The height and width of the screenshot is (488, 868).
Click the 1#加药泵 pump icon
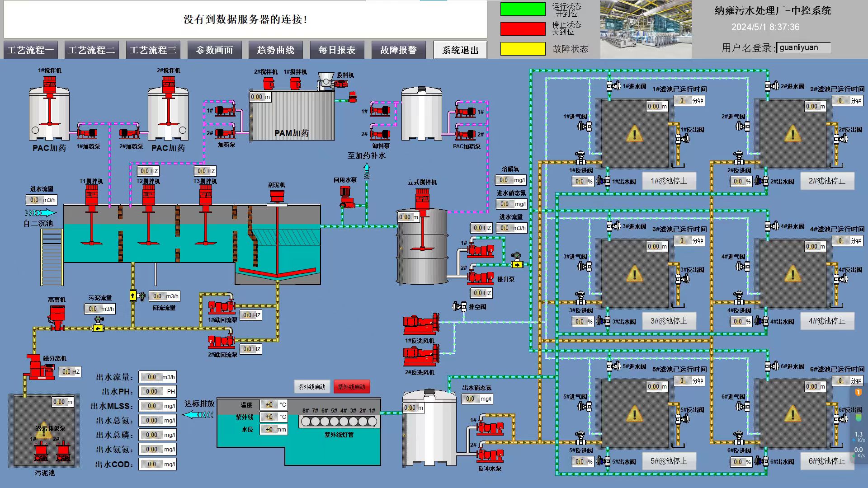(87, 133)
